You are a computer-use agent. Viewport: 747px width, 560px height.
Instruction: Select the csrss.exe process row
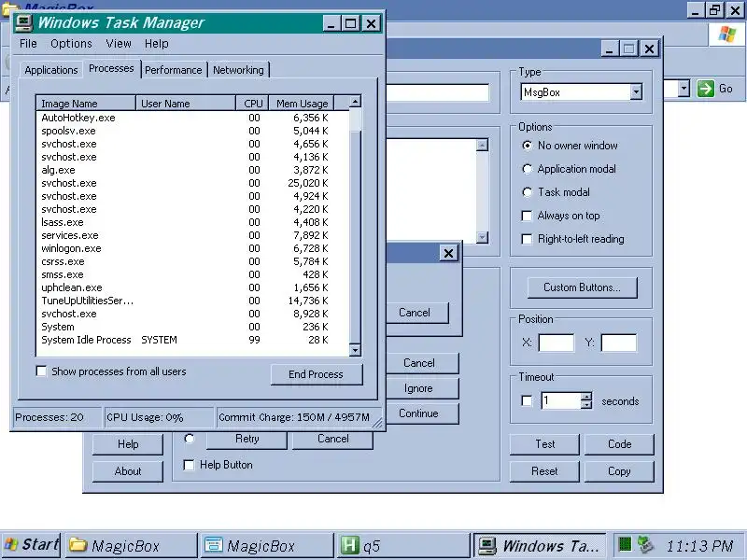pyautogui.click(x=192, y=261)
